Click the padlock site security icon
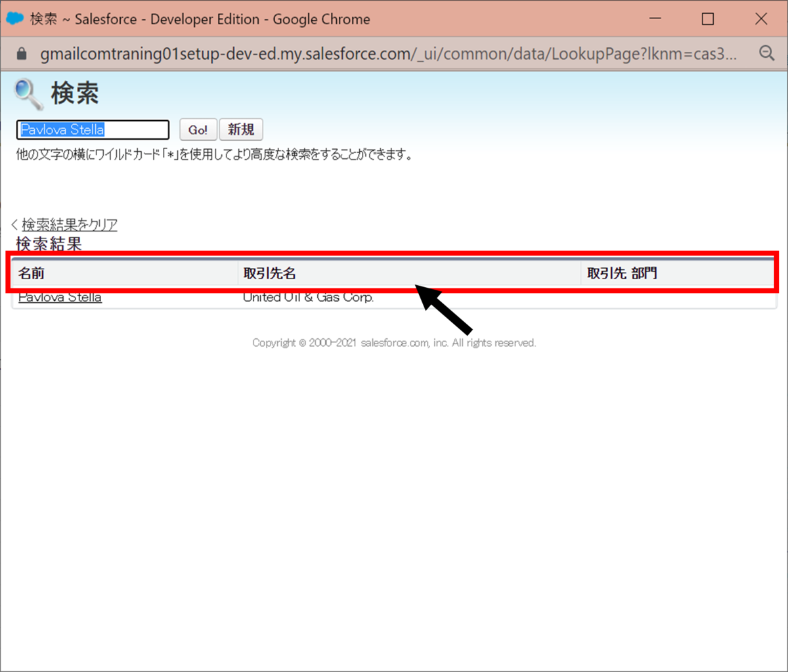Screen dimensions: 788x672 pyautogui.click(x=22, y=54)
